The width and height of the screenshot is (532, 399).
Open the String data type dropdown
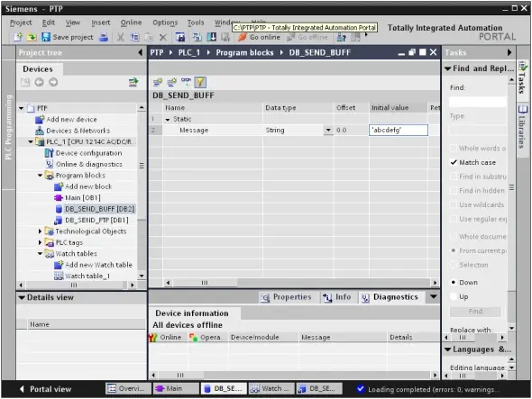(x=328, y=131)
